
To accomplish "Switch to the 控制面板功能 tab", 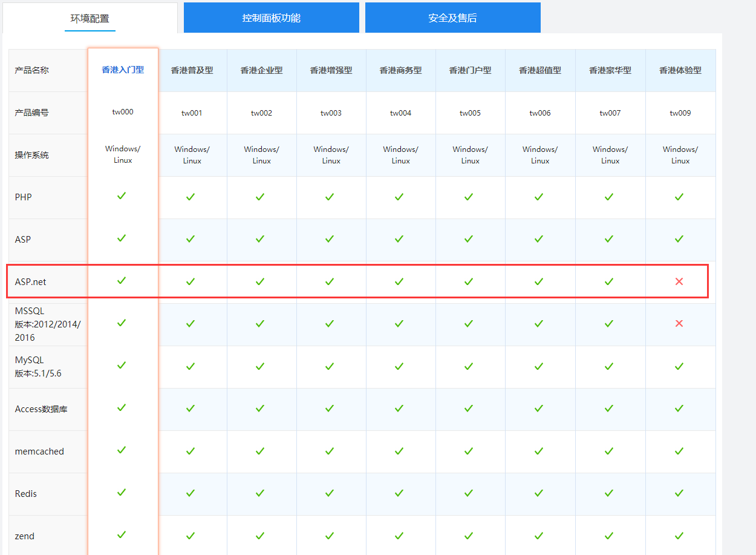I will (271, 17).
